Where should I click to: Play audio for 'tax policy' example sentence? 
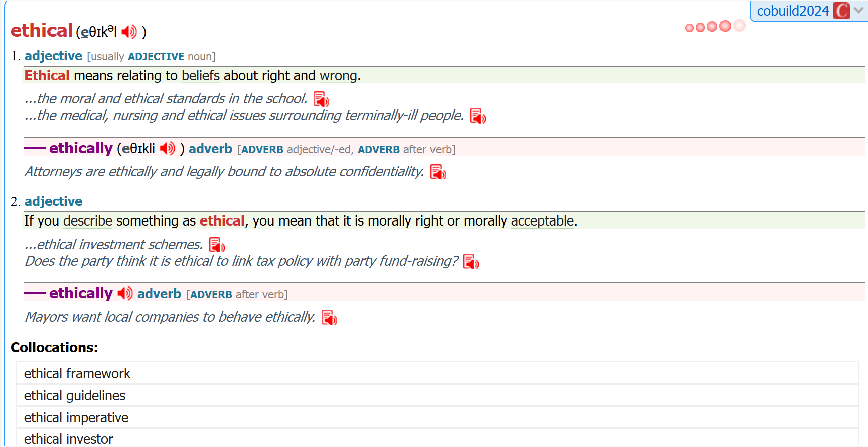[471, 262]
